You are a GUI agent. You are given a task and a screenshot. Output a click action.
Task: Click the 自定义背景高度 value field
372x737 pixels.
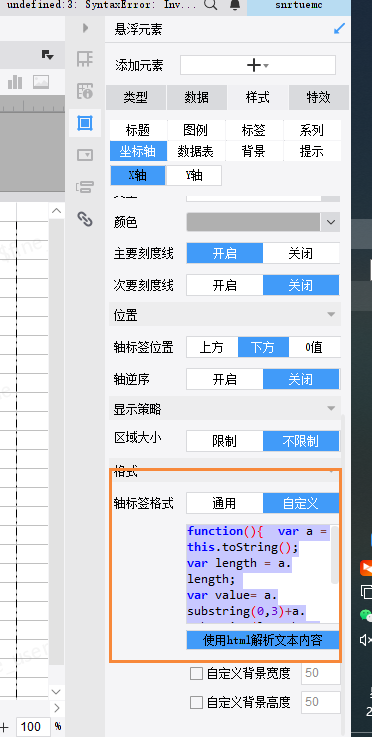pos(321,703)
